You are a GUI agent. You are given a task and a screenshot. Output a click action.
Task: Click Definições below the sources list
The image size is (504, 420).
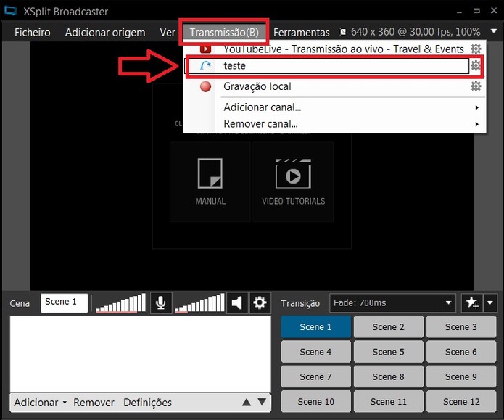click(x=147, y=403)
